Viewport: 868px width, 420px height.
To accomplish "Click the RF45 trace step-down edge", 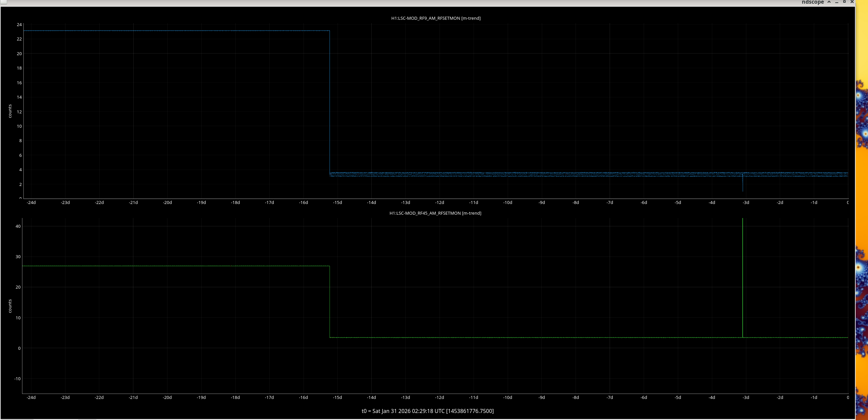I will pos(330,302).
